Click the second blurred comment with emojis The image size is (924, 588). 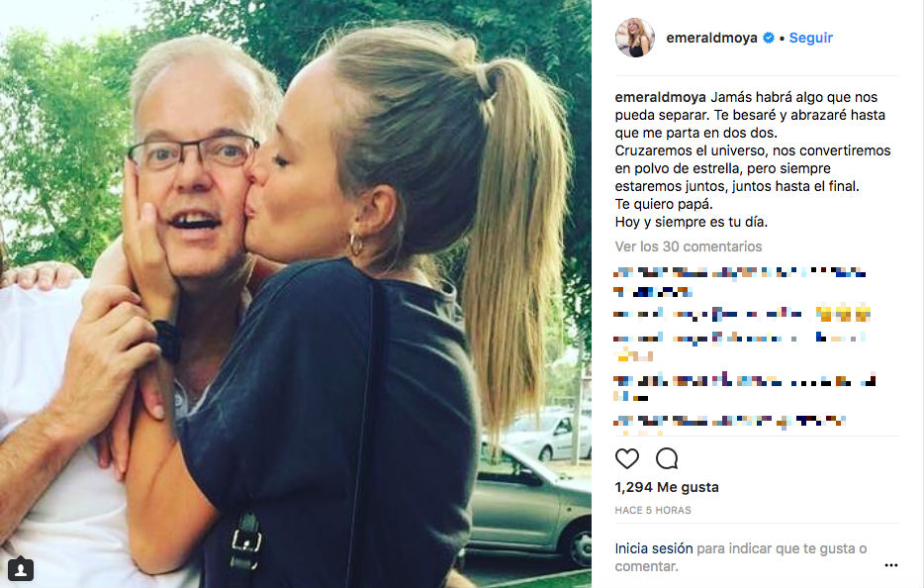[742, 314]
